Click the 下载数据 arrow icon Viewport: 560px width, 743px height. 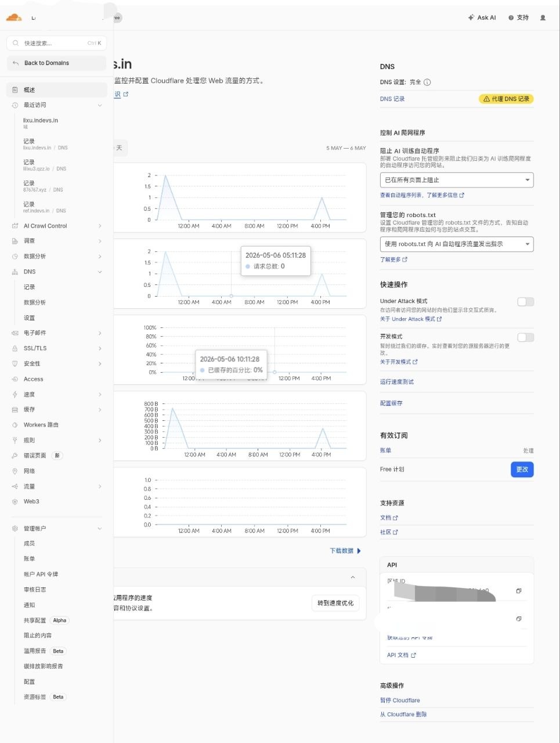pos(359,551)
